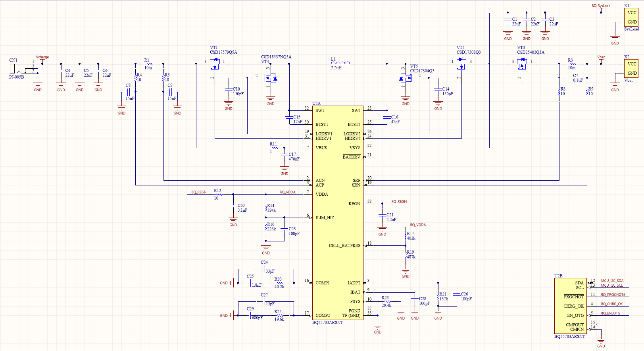Click the Vbat net label near R3
The width and height of the screenshot is (644, 351).
pyautogui.click(x=601, y=57)
